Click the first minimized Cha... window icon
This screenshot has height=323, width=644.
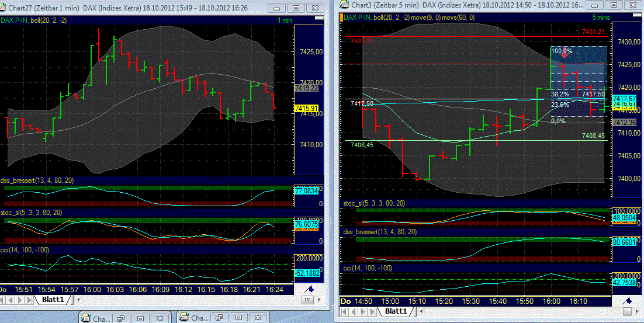[86, 318]
